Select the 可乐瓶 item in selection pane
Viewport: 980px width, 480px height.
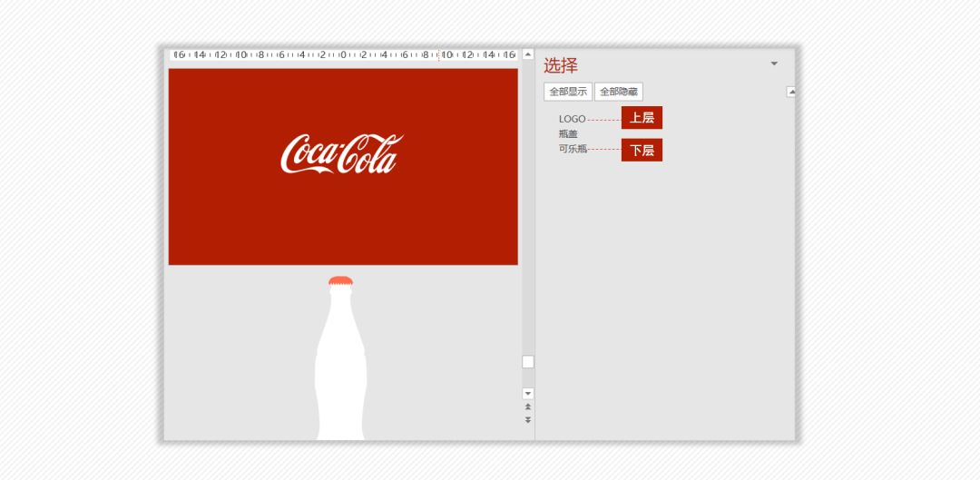573,149
